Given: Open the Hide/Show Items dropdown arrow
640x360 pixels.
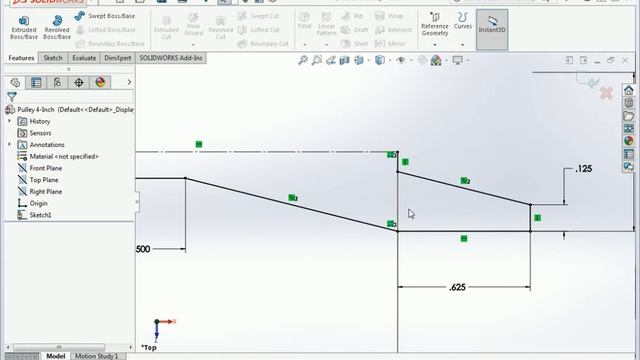Looking at the screenshot, I should 411,60.
